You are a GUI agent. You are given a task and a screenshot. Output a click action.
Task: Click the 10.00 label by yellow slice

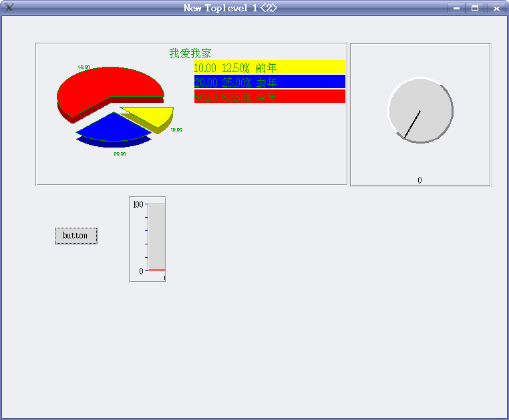coord(176,130)
